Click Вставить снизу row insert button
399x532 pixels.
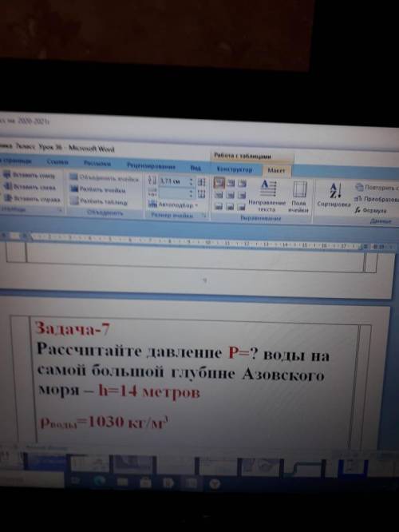pos(30,175)
